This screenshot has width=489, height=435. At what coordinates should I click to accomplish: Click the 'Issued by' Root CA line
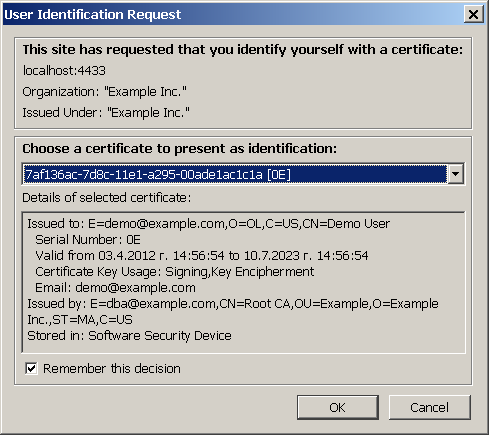point(233,312)
